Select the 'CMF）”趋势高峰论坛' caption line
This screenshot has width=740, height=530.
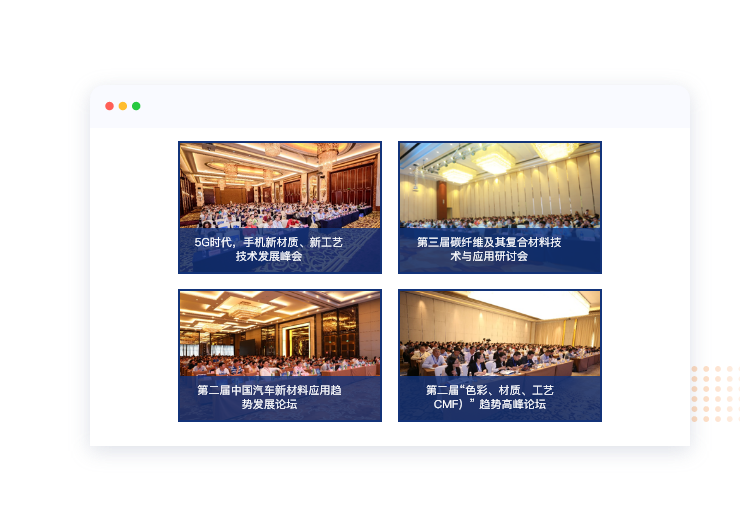pyautogui.click(x=489, y=405)
